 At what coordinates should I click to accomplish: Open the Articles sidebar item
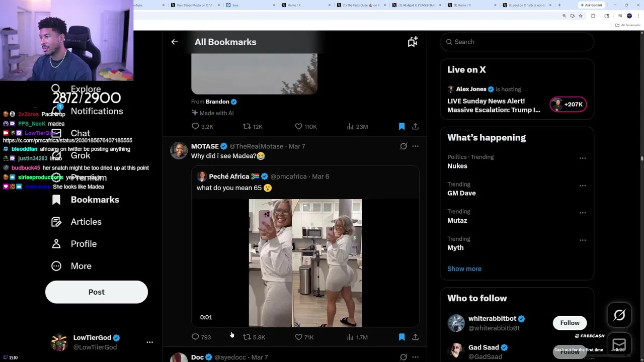click(76, 222)
